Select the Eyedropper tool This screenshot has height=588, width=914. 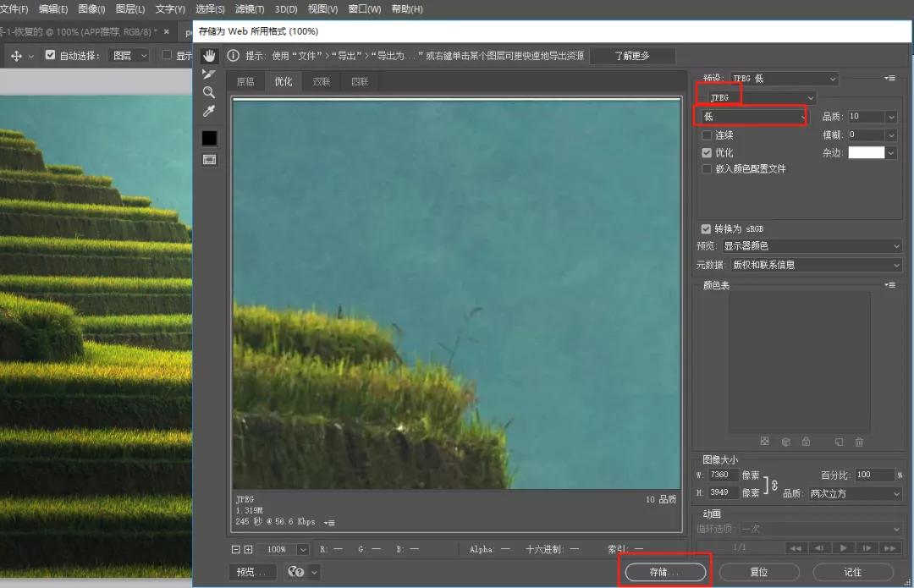click(209, 111)
